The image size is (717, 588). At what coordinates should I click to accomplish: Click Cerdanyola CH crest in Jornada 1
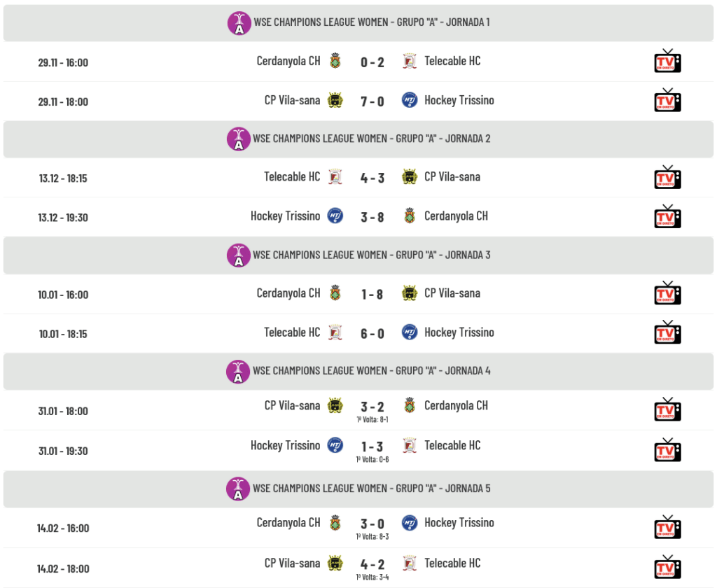[x=335, y=61]
